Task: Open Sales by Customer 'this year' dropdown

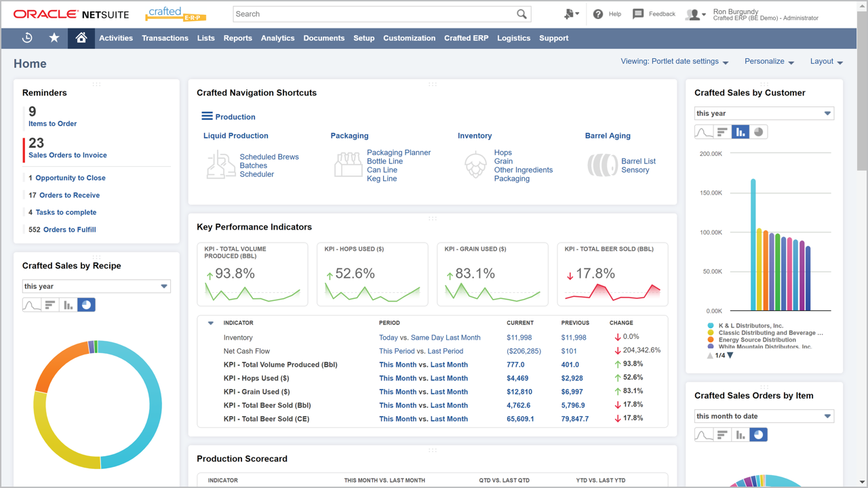Action: (764, 113)
